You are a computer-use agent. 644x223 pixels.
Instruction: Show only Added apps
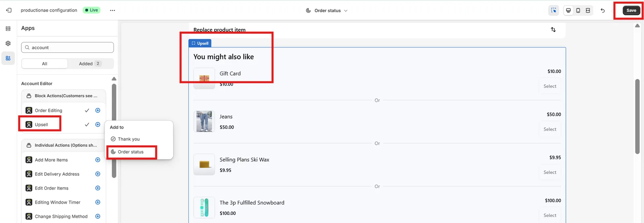(x=90, y=64)
